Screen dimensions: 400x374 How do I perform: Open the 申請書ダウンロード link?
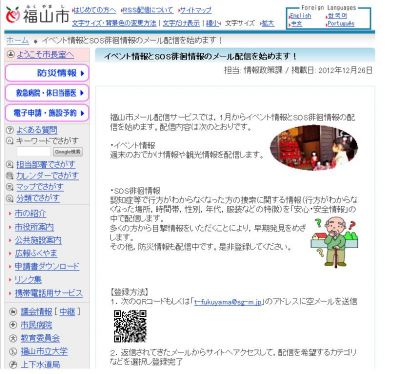click(47, 267)
